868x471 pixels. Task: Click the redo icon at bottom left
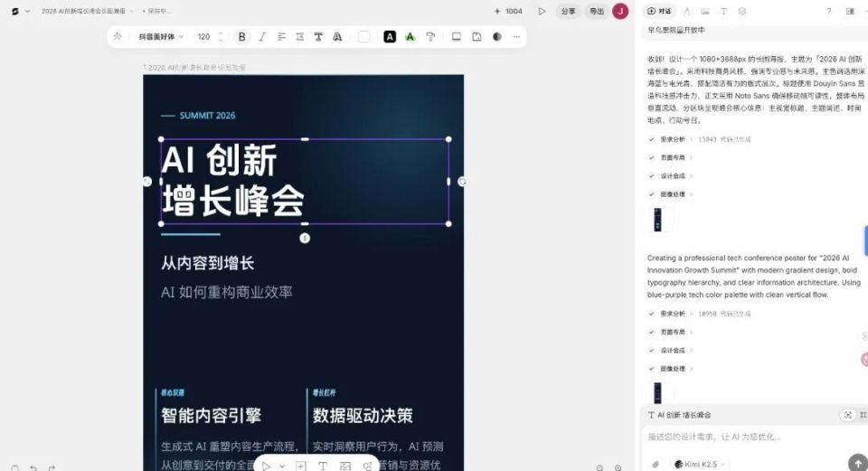52,467
